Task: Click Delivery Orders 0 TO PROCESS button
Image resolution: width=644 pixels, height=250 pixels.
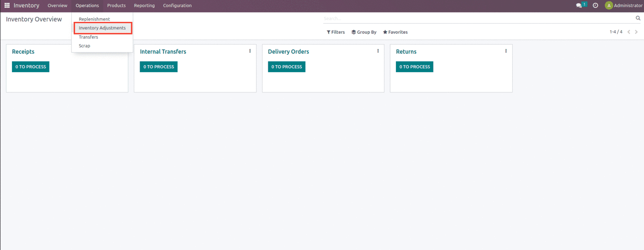Action: [287, 67]
